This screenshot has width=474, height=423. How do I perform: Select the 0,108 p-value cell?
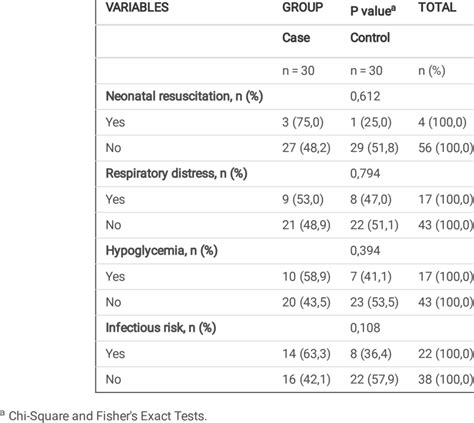pyautogui.click(x=365, y=328)
